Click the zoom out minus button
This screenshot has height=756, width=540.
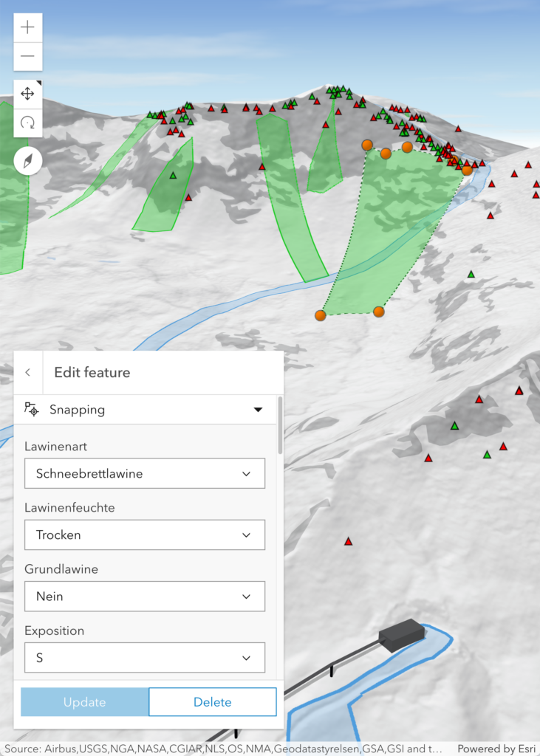[x=27, y=56]
